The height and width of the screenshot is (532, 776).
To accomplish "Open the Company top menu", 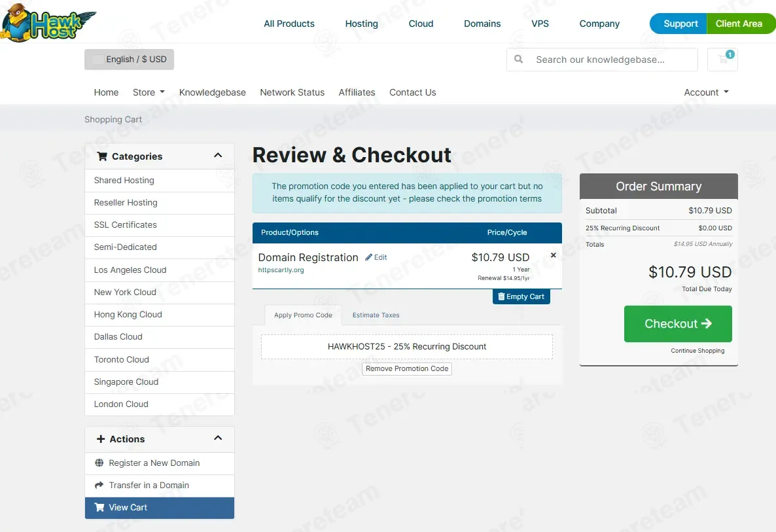I will (x=599, y=24).
